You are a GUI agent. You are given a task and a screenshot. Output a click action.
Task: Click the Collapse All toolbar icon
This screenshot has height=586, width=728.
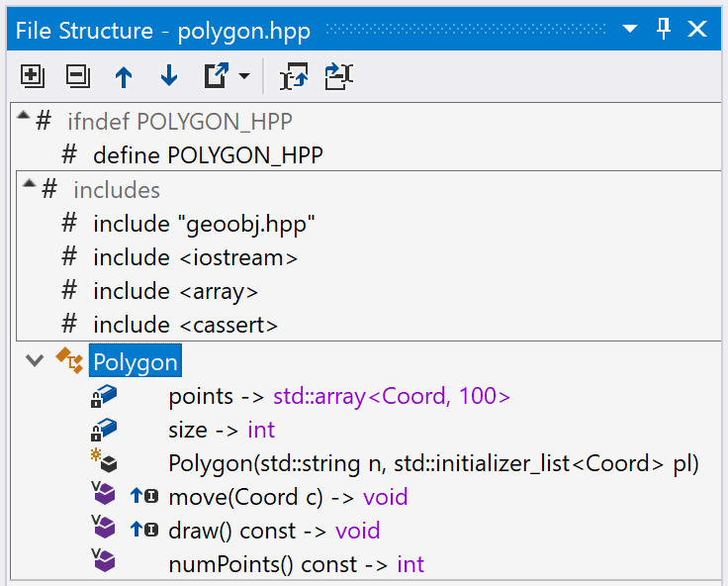(78, 76)
